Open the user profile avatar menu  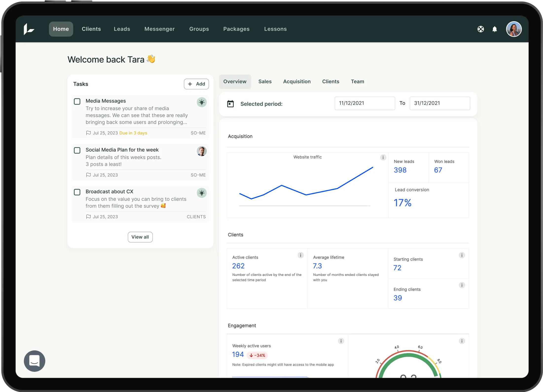coord(514,29)
